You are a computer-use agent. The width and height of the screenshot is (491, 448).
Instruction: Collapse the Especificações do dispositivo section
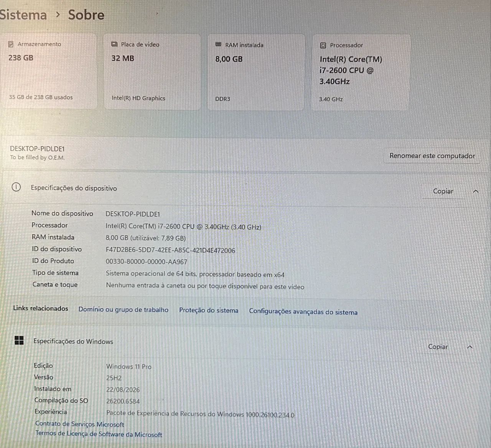point(476,191)
